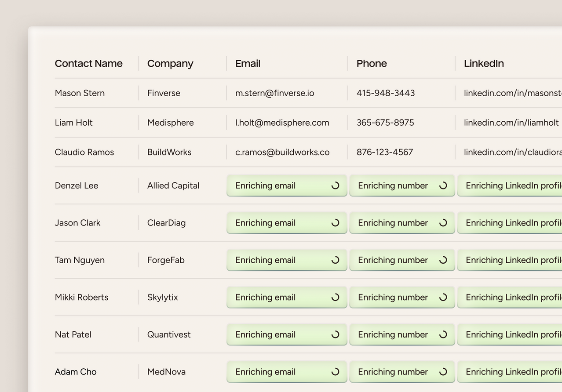
Task: Click Enriching LinkedIn profile for Adam Cho
Action: (x=510, y=372)
